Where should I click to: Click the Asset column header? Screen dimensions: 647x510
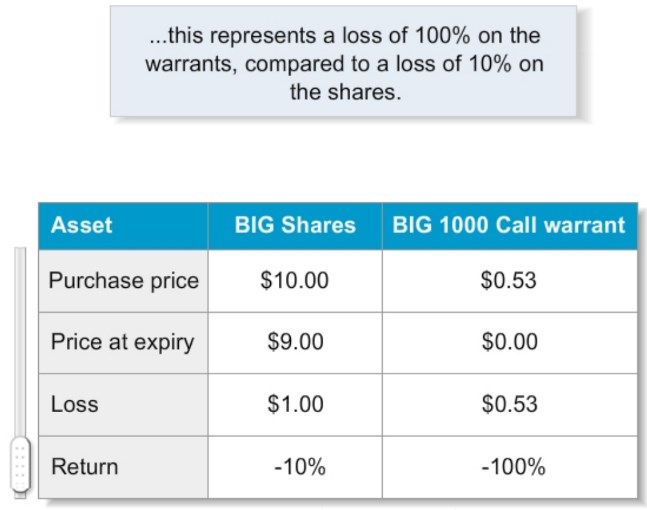click(x=82, y=225)
